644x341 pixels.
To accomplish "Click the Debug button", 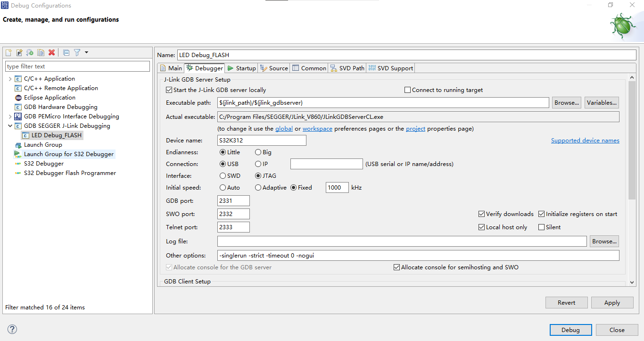I will pyautogui.click(x=570, y=330).
